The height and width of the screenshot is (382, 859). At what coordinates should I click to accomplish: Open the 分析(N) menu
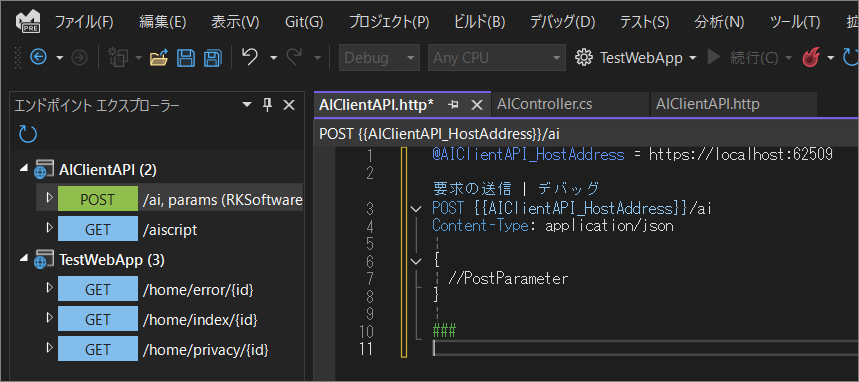719,22
